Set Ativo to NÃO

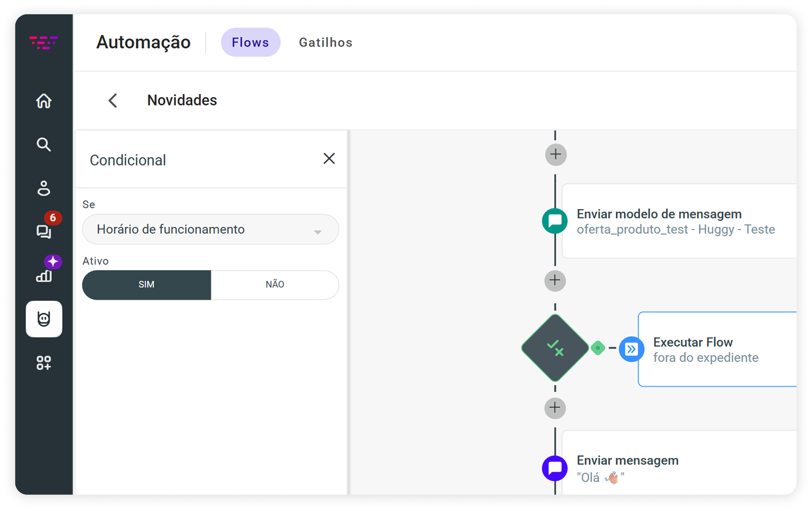pyautogui.click(x=275, y=285)
